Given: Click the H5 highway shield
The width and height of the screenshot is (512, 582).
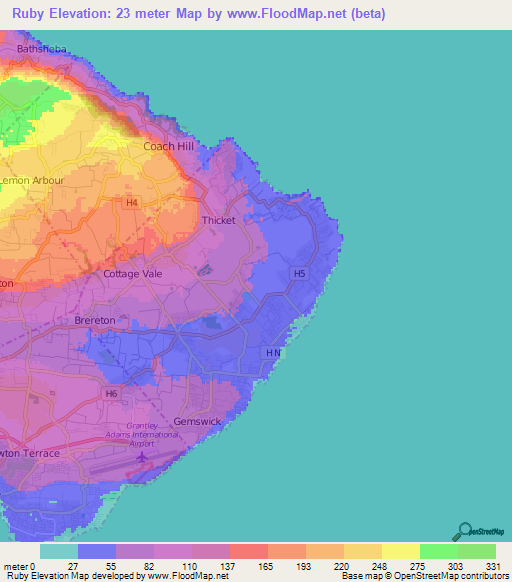Looking at the screenshot, I should (299, 274).
